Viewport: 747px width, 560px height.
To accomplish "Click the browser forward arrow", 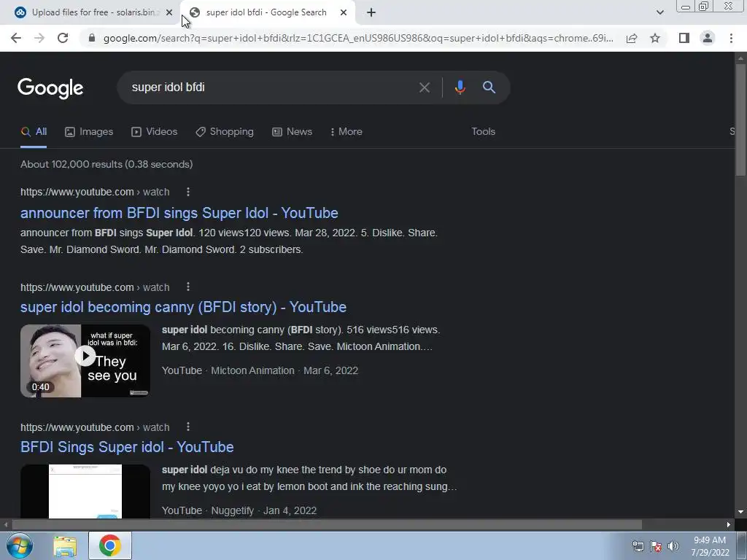I will [39, 38].
